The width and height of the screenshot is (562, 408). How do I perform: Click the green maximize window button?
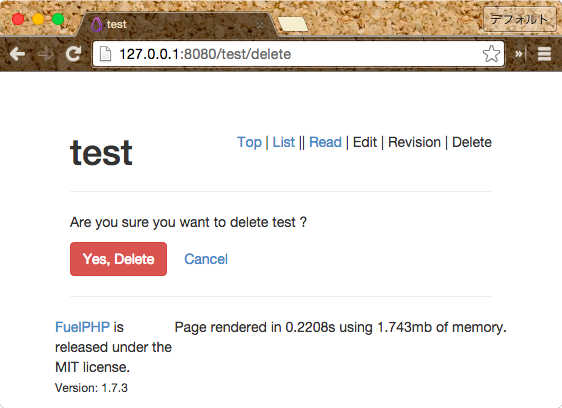(x=58, y=19)
